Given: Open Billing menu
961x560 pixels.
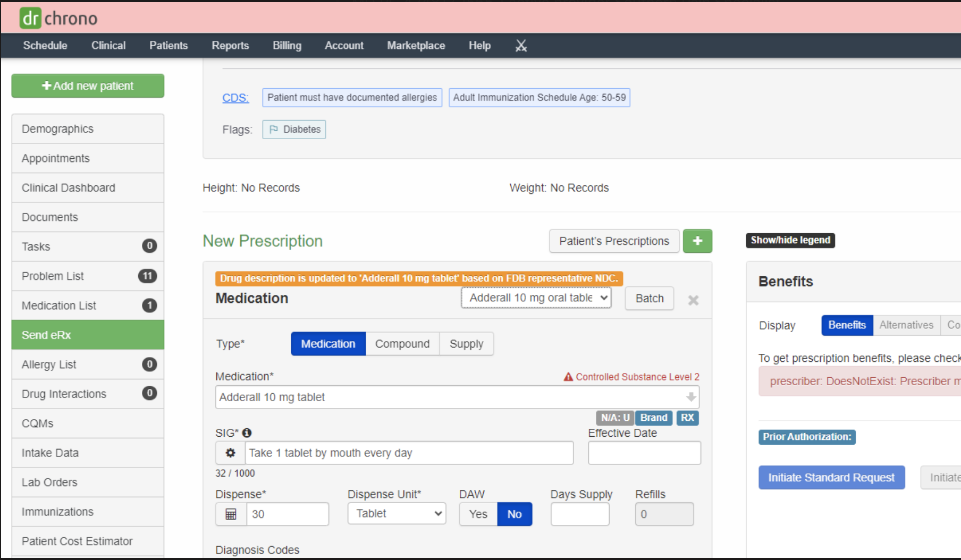Looking at the screenshot, I should pyautogui.click(x=287, y=46).
